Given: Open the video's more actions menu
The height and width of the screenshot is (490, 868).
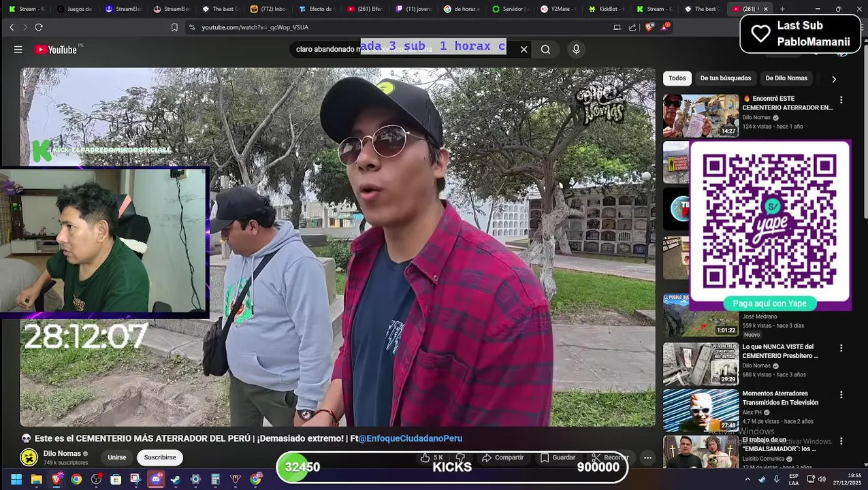Looking at the screenshot, I should click(647, 458).
